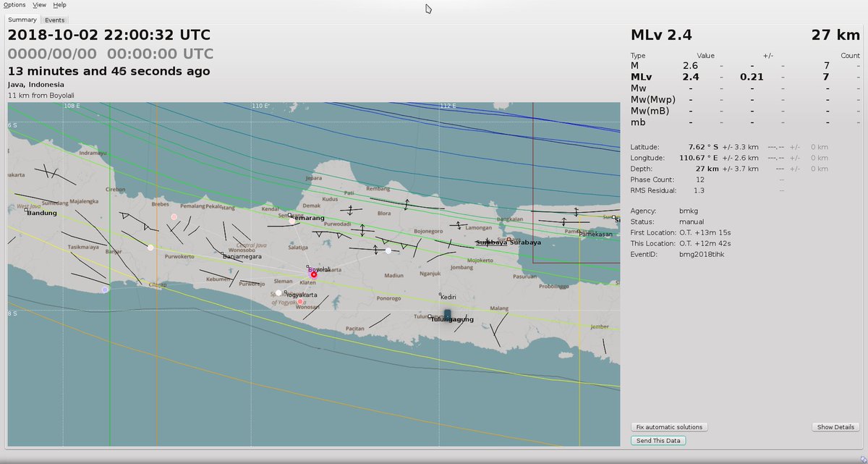
Task: Click the fault arrow symbol near Pamekasan
Action: point(563,222)
